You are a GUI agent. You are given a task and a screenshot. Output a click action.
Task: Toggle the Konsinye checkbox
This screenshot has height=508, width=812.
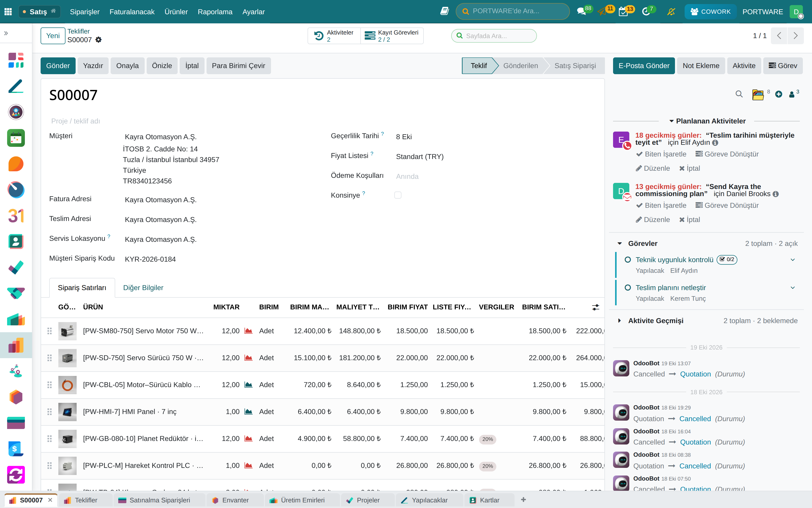[x=398, y=195]
